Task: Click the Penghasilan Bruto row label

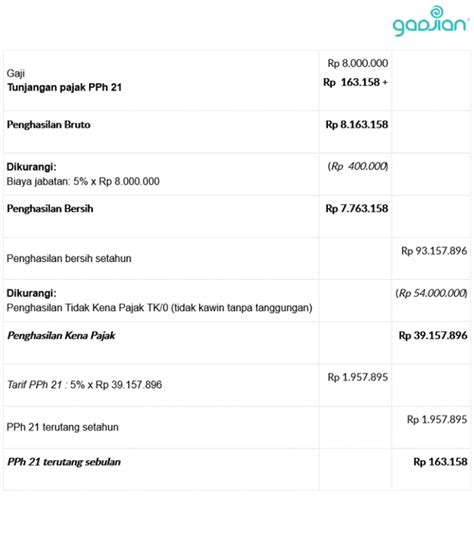Action: pyautogui.click(x=49, y=125)
